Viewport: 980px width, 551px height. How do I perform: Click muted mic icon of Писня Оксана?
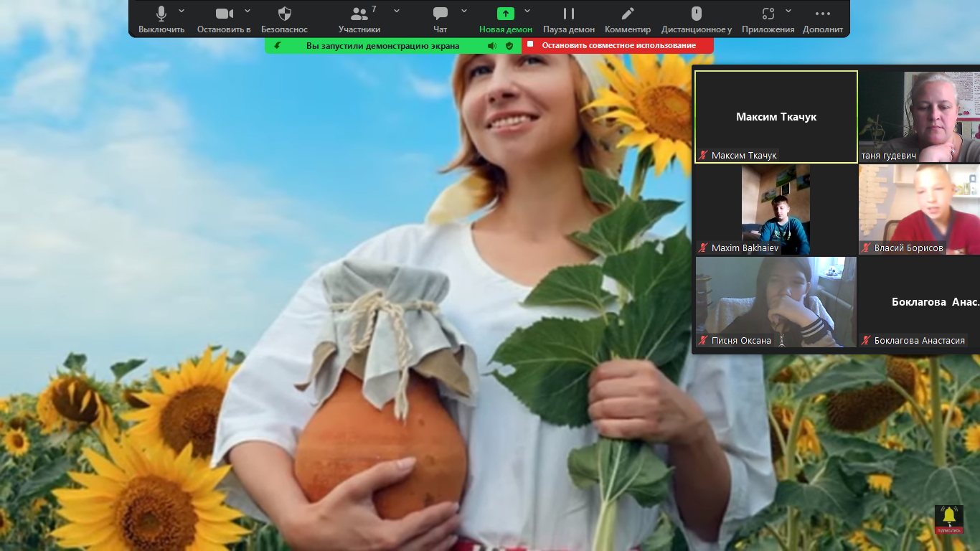(704, 340)
